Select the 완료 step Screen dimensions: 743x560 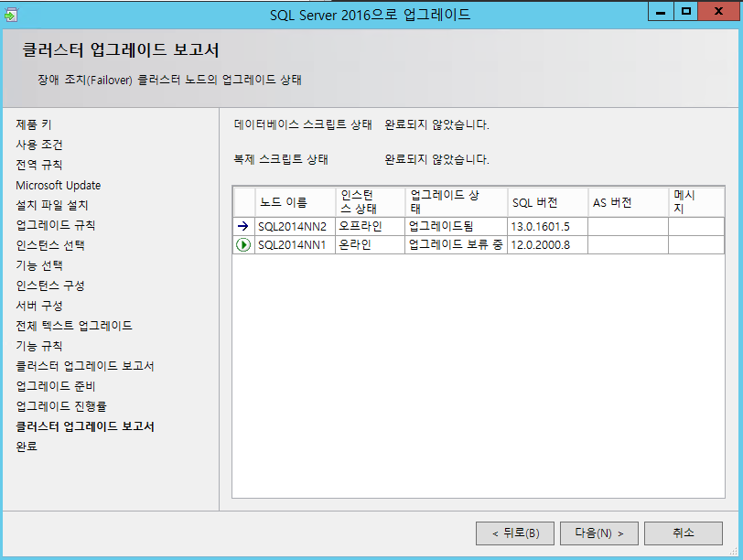27,447
